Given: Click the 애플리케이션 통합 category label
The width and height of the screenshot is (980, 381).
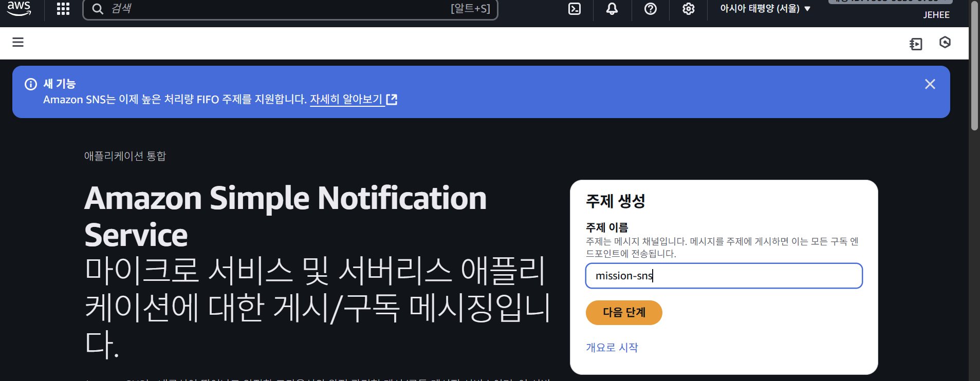Looking at the screenshot, I should point(125,156).
